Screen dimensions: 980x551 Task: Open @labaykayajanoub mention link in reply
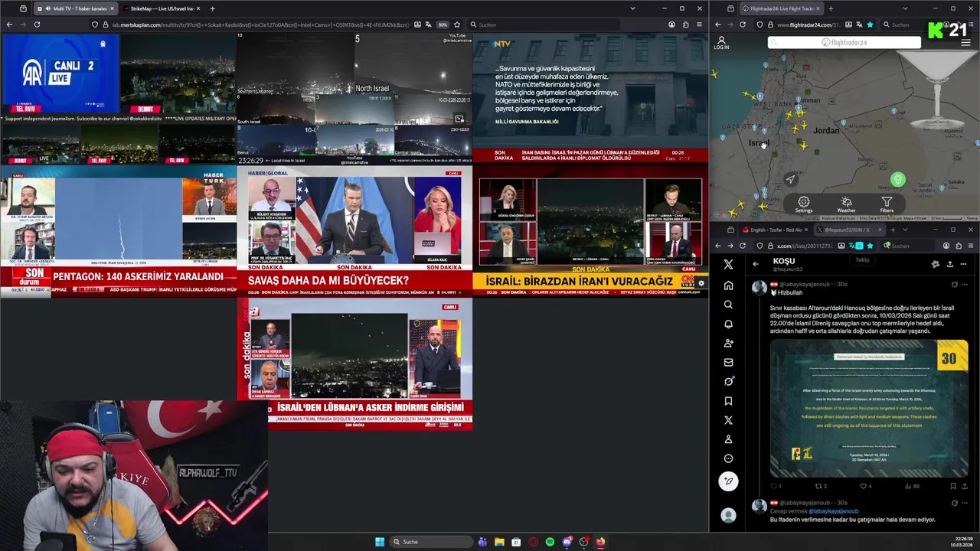834,511
